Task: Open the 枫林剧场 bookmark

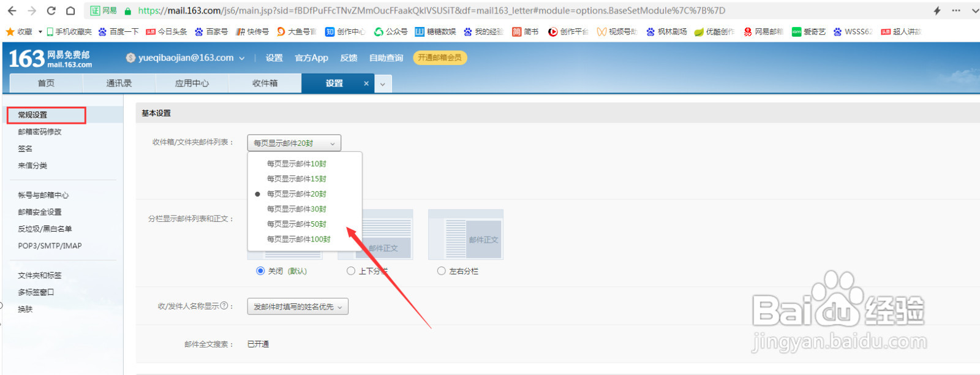Action: click(666, 31)
